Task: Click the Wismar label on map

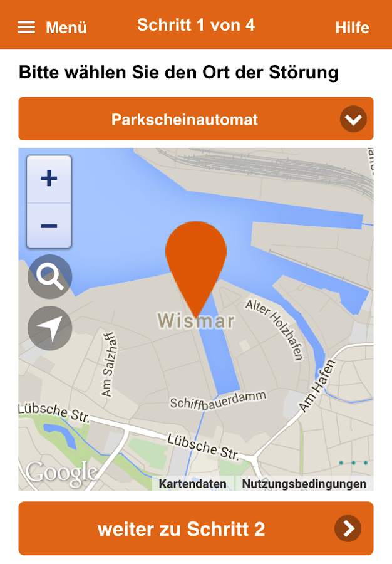Action: 196,320
